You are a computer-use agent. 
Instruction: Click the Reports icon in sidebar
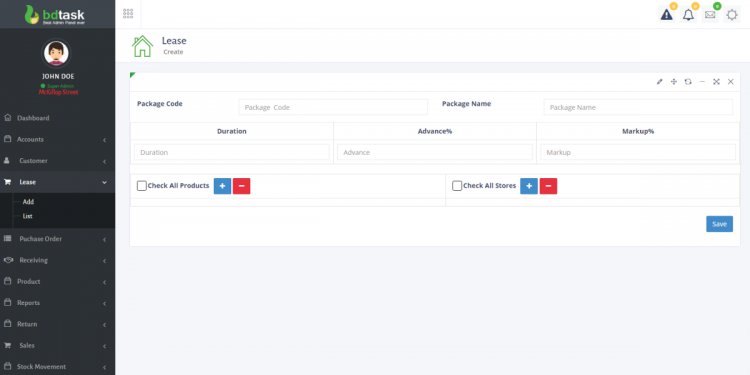point(7,302)
